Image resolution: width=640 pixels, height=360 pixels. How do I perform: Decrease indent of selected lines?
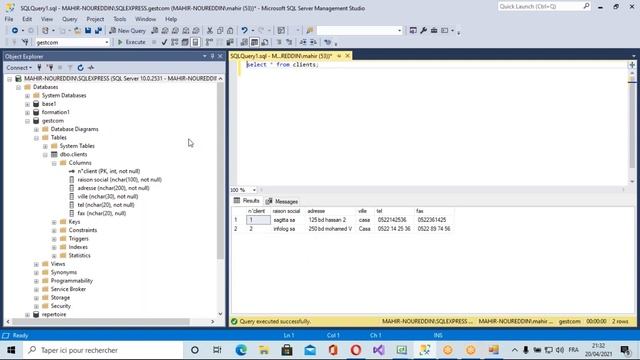tap(303, 42)
